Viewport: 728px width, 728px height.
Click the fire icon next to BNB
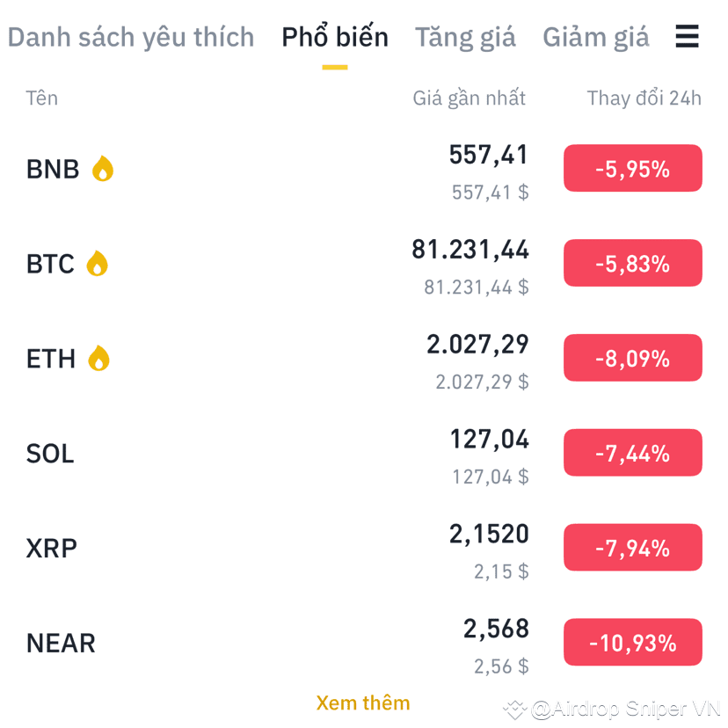point(102,169)
